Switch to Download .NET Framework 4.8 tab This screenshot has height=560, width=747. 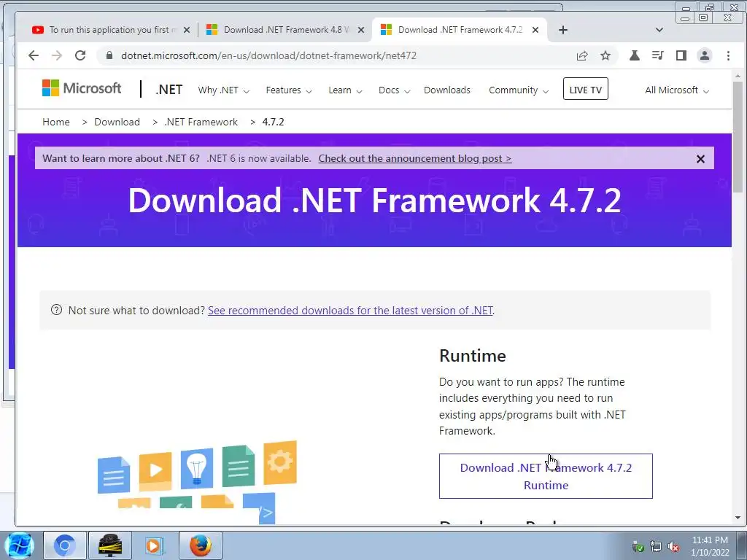pyautogui.click(x=284, y=30)
